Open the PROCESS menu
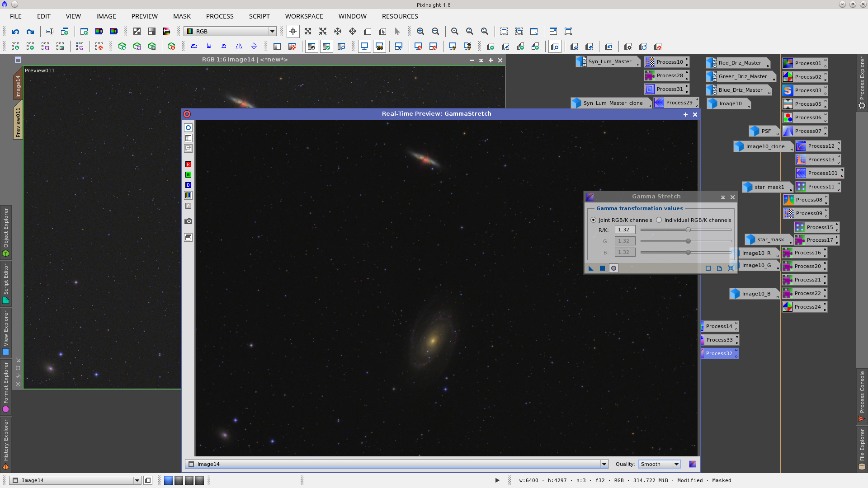This screenshot has height=488, width=868. [x=220, y=16]
